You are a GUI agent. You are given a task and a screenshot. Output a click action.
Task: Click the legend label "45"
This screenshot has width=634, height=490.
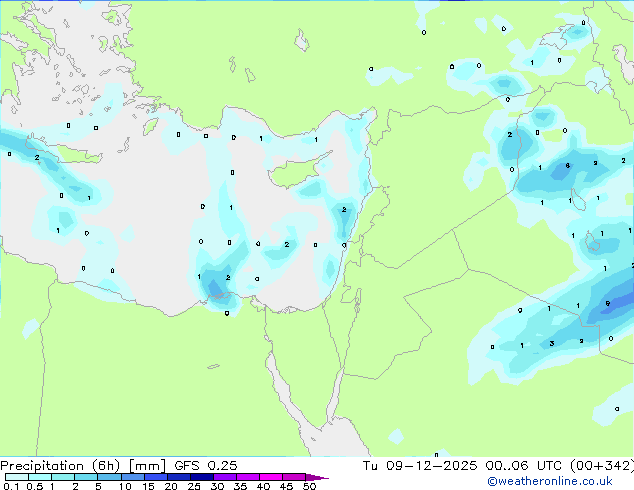286,486
